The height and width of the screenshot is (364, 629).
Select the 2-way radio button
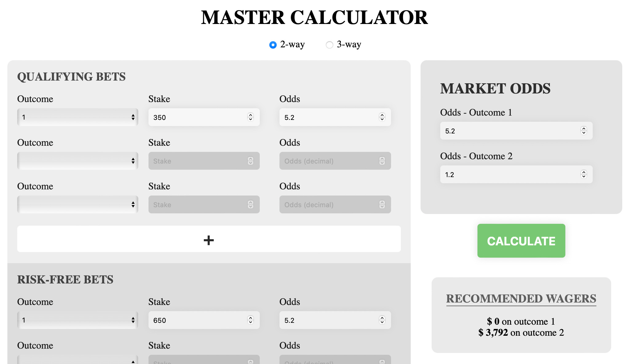click(273, 45)
